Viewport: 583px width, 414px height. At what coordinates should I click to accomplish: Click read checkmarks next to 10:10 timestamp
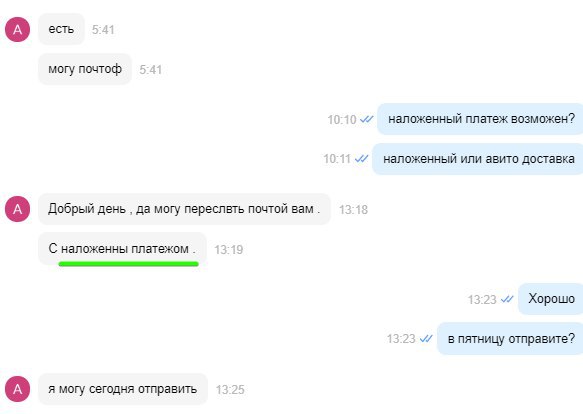[x=367, y=119]
